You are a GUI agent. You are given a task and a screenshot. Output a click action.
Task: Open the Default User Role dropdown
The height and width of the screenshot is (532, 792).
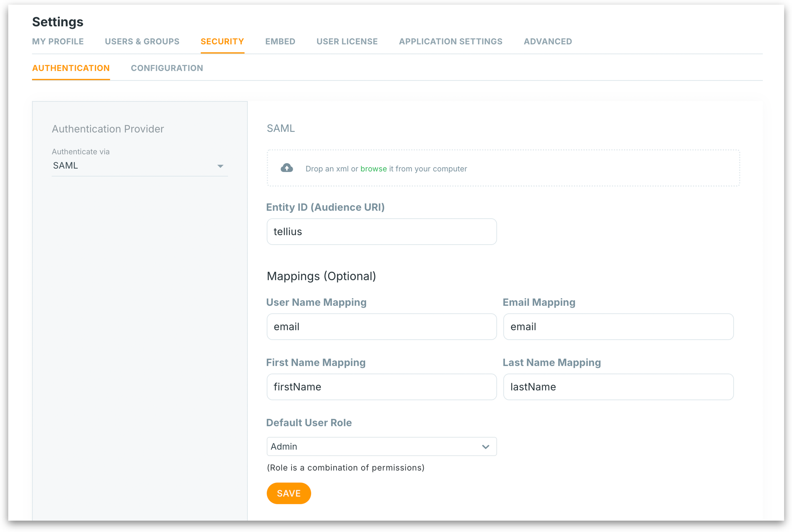tap(381, 446)
